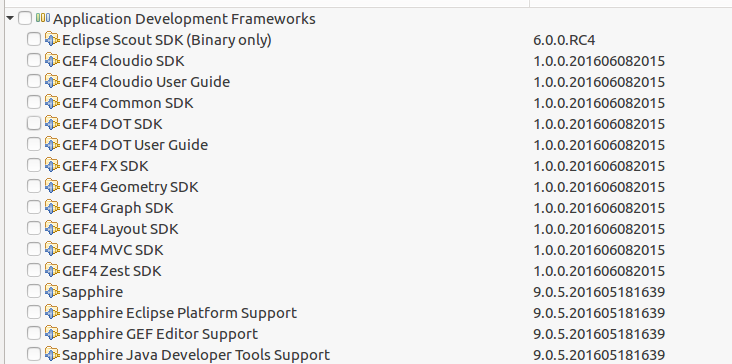The image size is (732, 364).
Task: Click the Sapphire GEF Editor Support icon
Action: pyautogui.click(x=52, y=333)
